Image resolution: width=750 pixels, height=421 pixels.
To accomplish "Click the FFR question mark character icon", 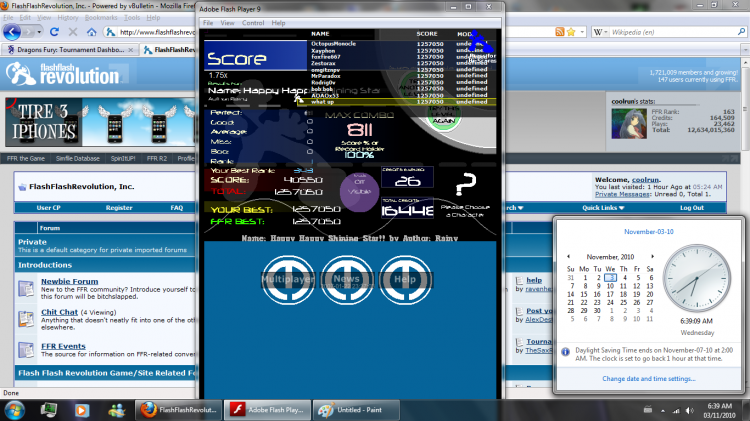I will 465,185.
